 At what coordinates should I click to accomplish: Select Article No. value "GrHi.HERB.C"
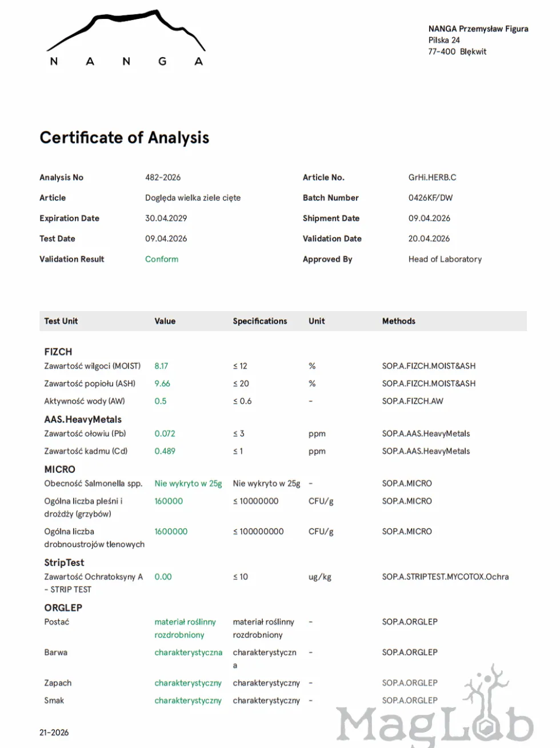[x=432, y=177]
